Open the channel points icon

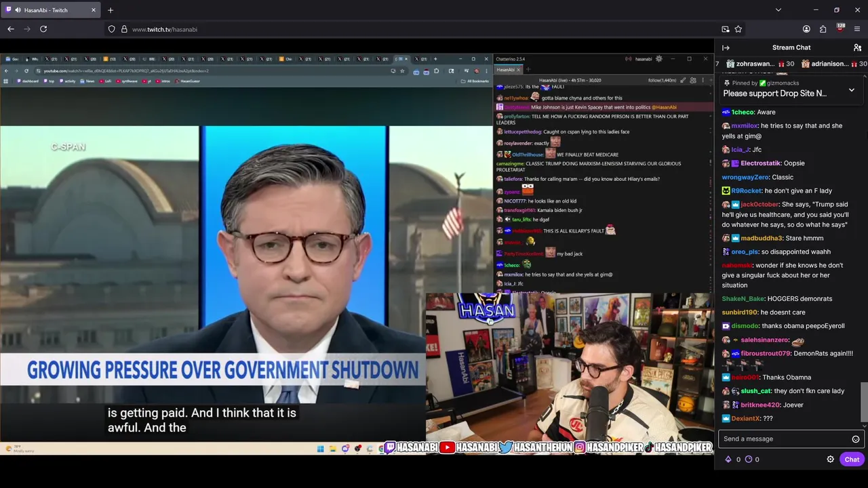(x=749, y=460)
